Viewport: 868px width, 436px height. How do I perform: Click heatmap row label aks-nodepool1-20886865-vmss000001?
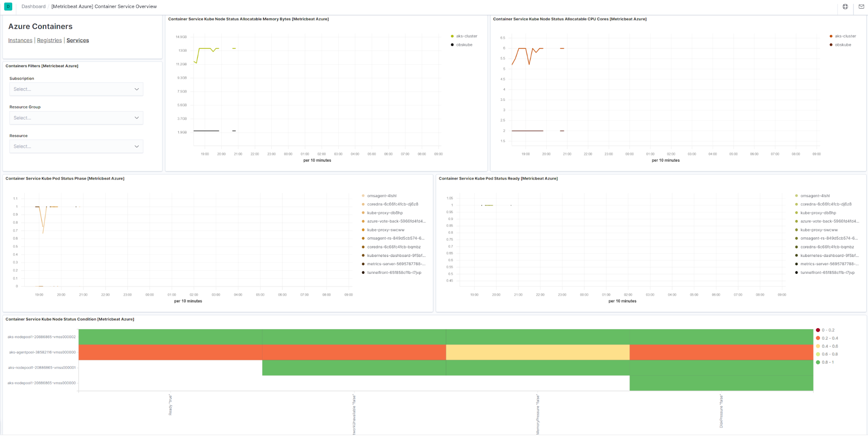[x=42, y=368]
